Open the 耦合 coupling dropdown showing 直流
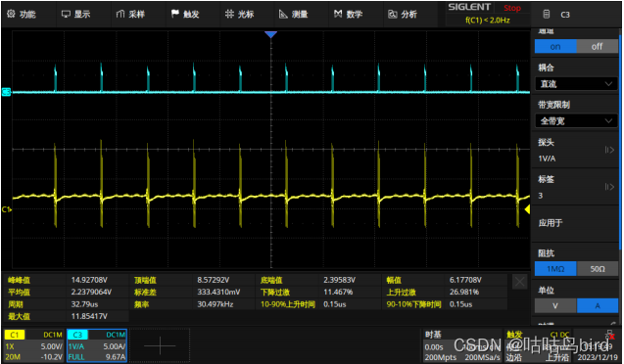The image size is (624, 364). 576,84
